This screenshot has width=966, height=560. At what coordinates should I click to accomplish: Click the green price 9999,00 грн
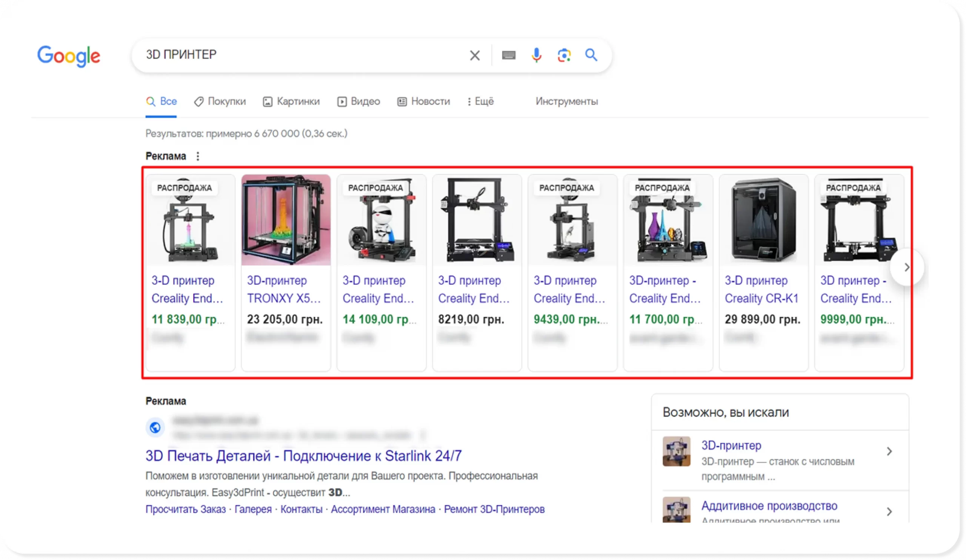coord(858,319)
